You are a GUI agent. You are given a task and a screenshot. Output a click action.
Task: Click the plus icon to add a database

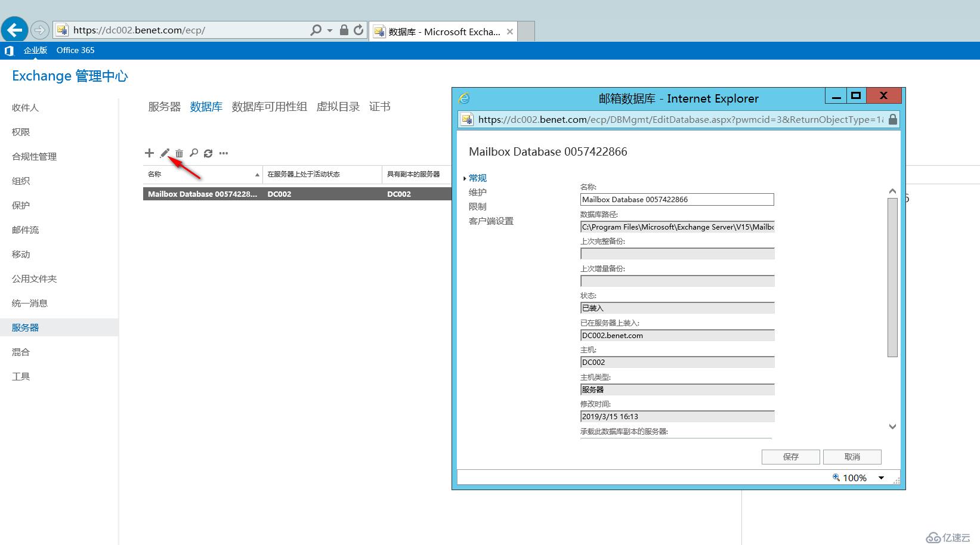pyautogui.click(x=149, y=153)
